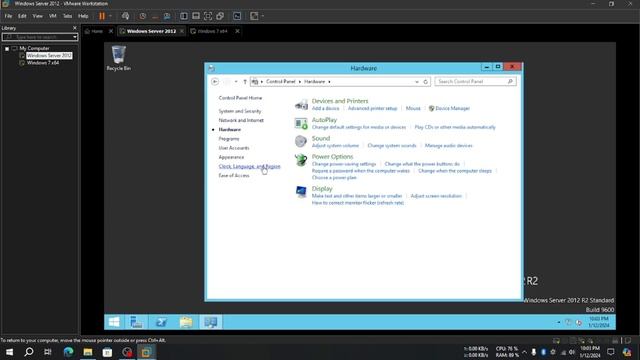Open host Task View button
This screenshot has width=640, height=360.
click(x=48, y=352)
